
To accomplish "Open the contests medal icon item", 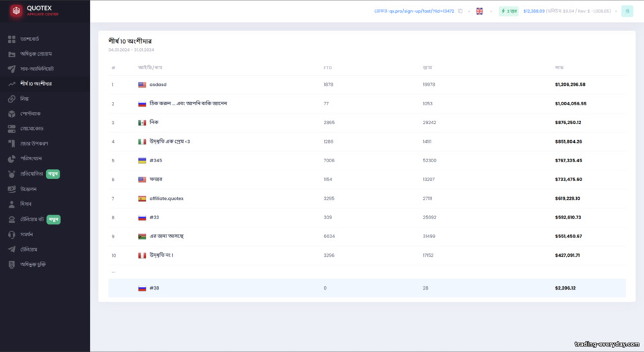I will click(11, 174).
